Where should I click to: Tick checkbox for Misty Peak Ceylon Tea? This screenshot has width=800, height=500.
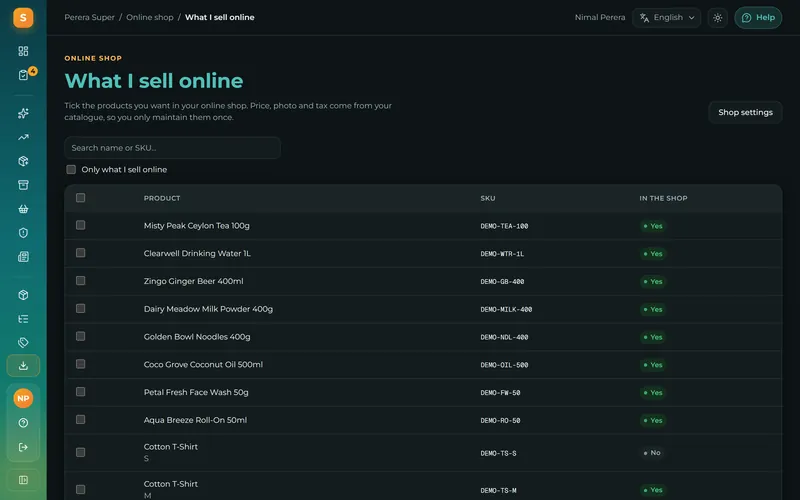tap(81, 225)
